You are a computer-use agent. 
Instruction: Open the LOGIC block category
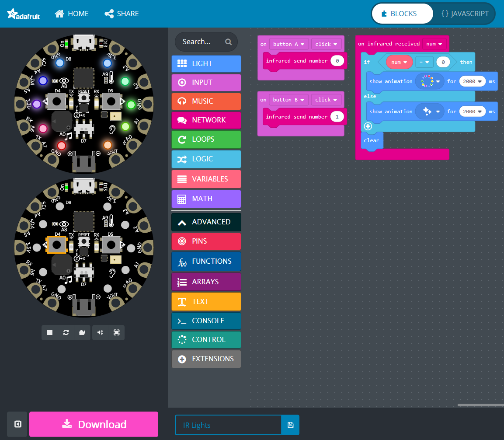[206, 159]
